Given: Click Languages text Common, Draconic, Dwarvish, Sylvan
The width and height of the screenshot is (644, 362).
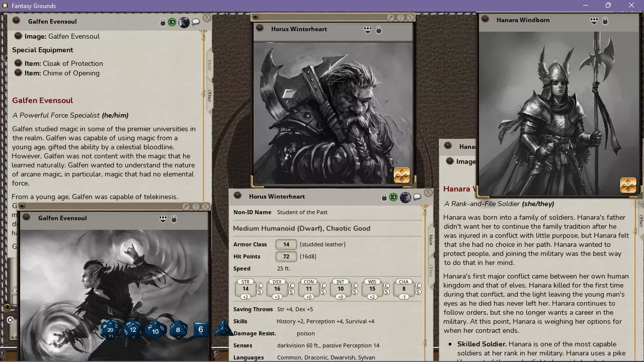Looking at the screenshot, I should (x=326, y=357).
